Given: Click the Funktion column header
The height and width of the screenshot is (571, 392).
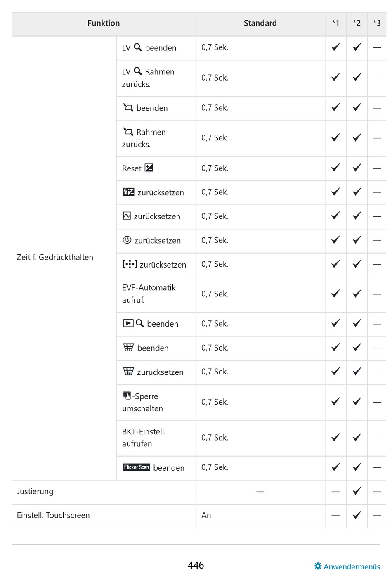Looking at the screenshot, I should 104,24.
